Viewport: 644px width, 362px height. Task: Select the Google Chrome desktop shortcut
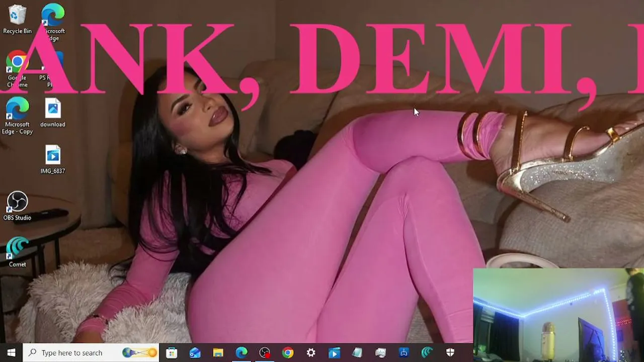(x=17, y=69)
